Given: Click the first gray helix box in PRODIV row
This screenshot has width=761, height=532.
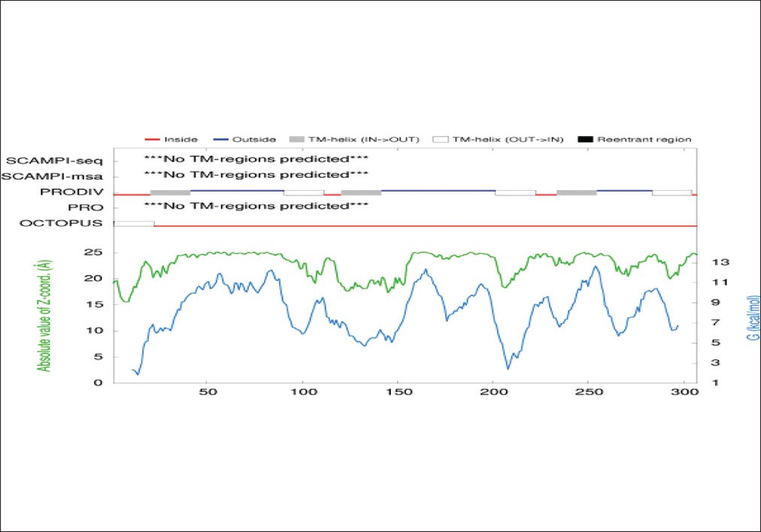Looking at the screenshot, I should tap(170, 193).
